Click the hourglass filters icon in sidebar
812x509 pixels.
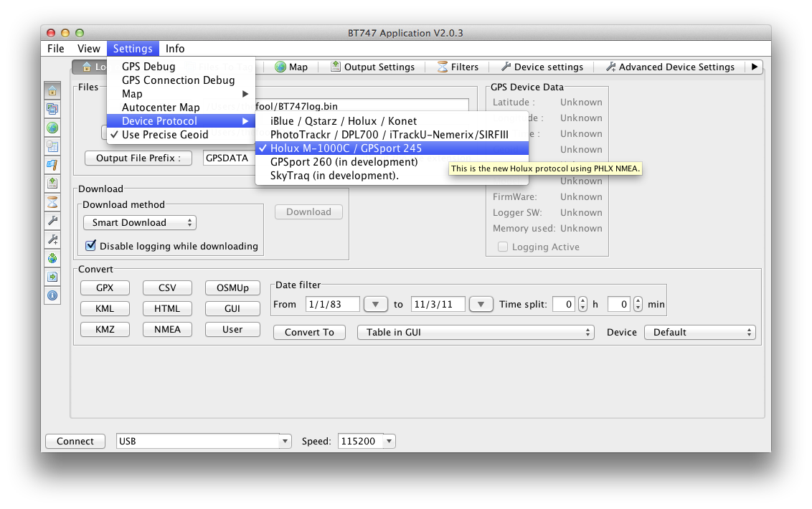point(52,202)
